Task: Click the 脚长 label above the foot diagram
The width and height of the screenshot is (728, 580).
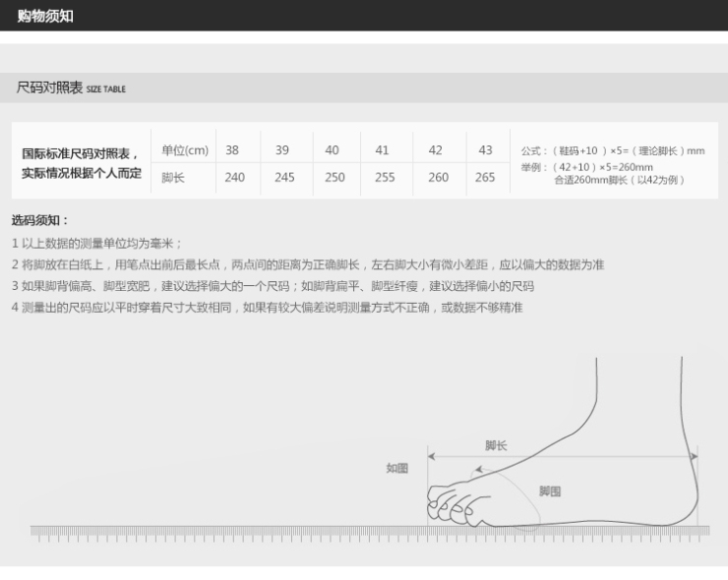Action: [x=496, y=445]
